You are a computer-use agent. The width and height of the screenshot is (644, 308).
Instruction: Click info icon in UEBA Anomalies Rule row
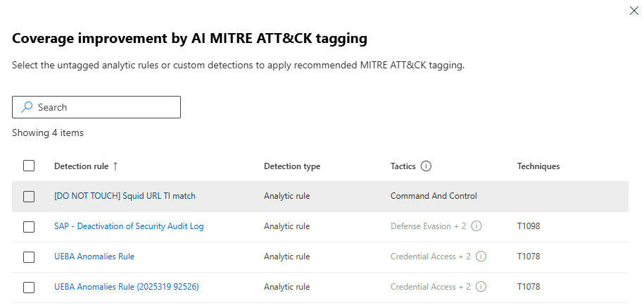[x=481, y=257]
